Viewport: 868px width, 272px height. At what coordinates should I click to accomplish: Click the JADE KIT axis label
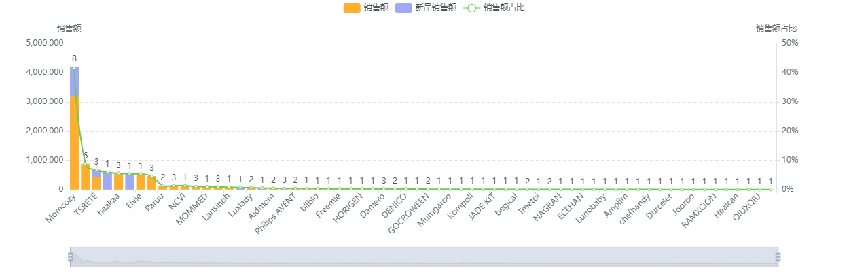point(482,206)
